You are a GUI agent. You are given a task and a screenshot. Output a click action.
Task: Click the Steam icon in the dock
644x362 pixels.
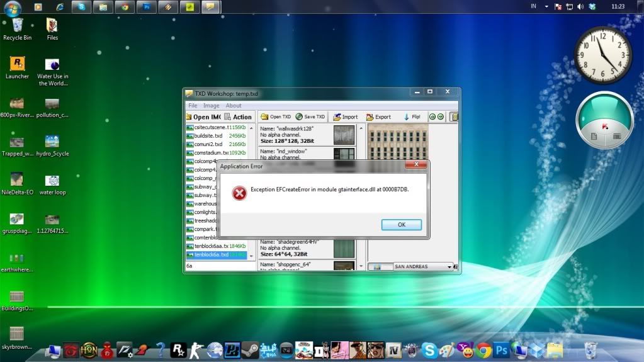pos(250,350)
